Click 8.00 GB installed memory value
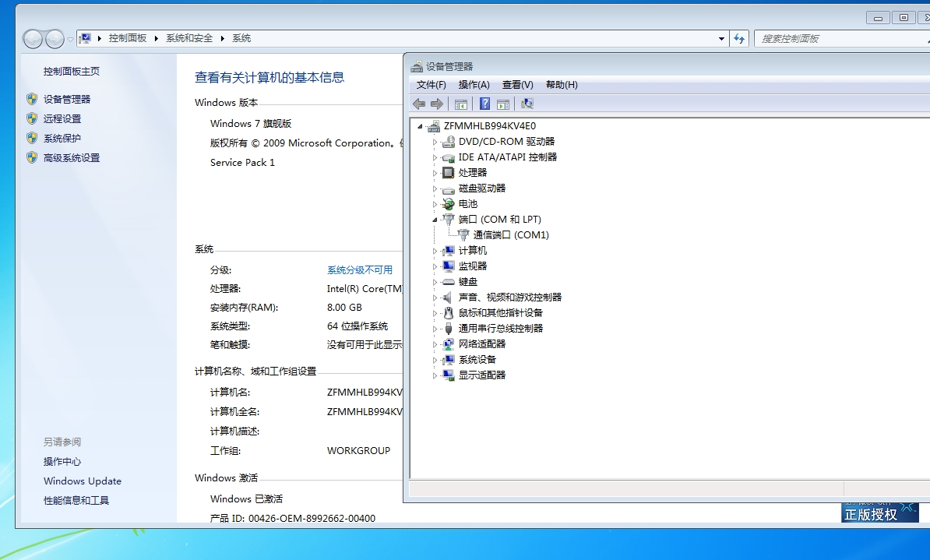 click(344, 308)
